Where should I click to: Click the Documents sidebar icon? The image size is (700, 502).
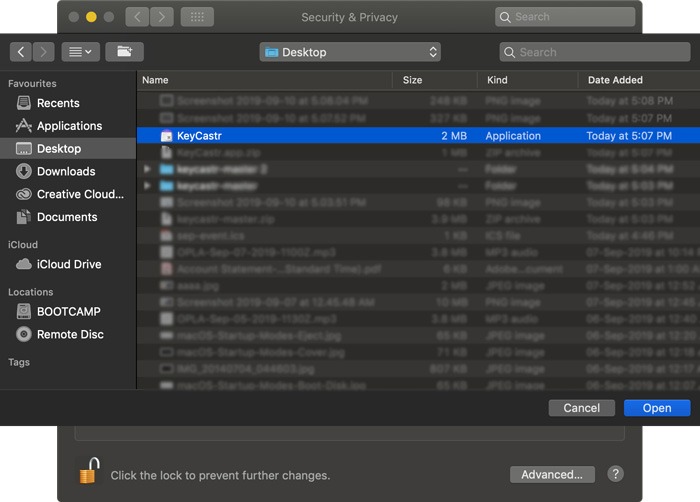24,217
